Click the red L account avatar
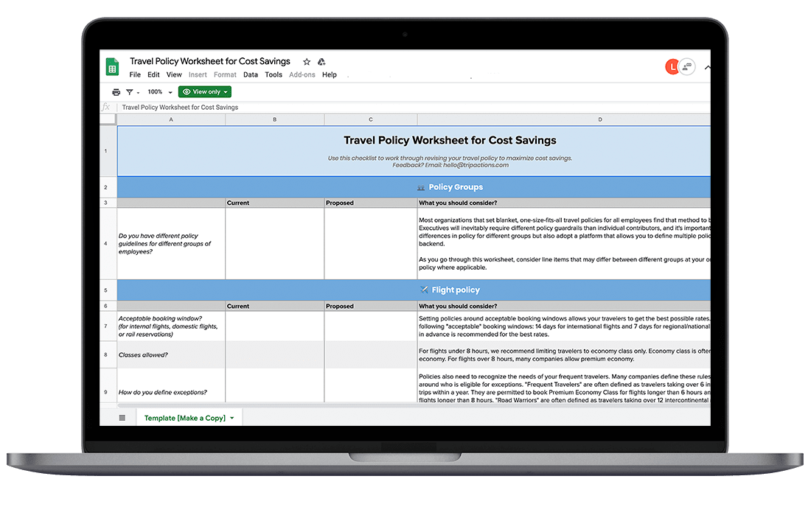This screenshot has height=532, width=811. click(x=672, y=67)
